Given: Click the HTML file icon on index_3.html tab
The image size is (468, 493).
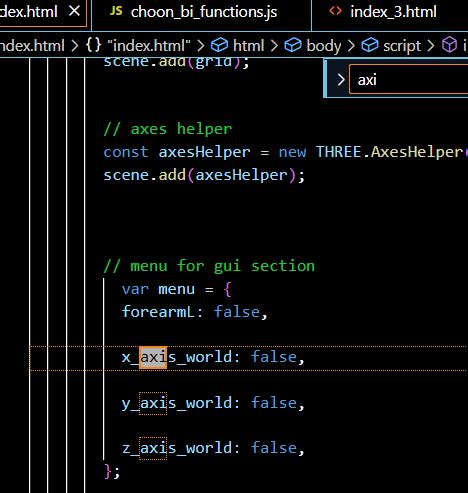Looking at the screenshot, I should click(x=335, y=11).
